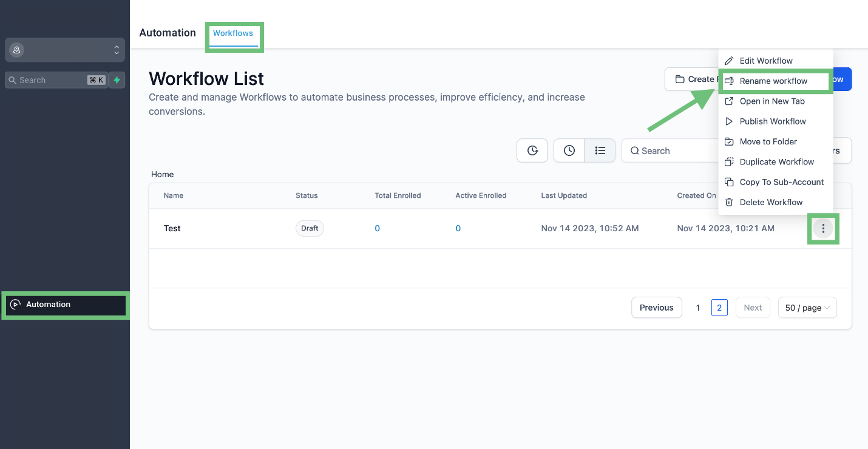Choose Delete Workflow from the menu
This screenshot has height=449, width=868.
(x=776, y=202)
